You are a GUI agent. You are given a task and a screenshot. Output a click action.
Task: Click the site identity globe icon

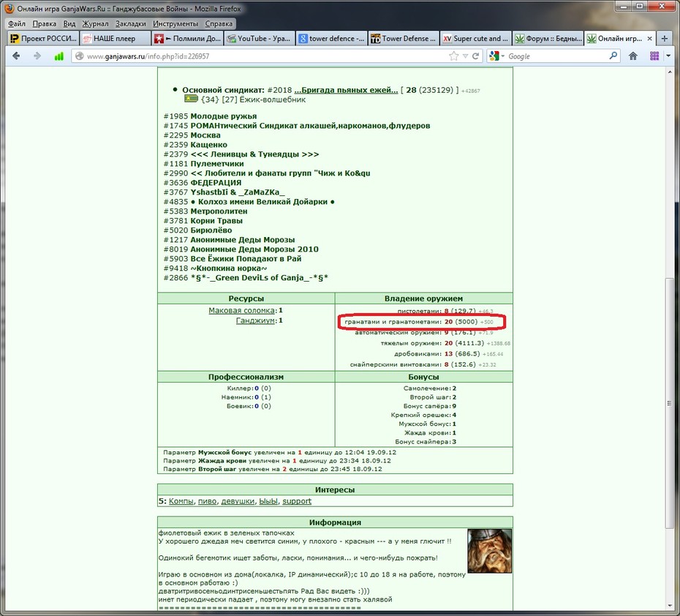click(x=79, y=56)
